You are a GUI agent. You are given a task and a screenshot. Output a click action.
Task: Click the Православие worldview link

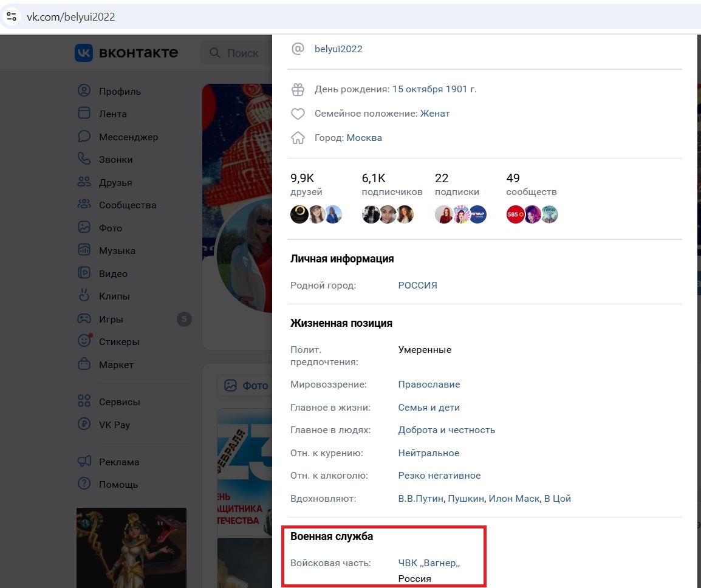coord(429,384)
